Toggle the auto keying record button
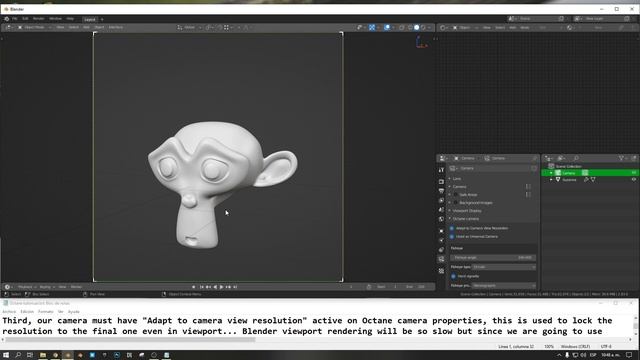 [193, 287]
